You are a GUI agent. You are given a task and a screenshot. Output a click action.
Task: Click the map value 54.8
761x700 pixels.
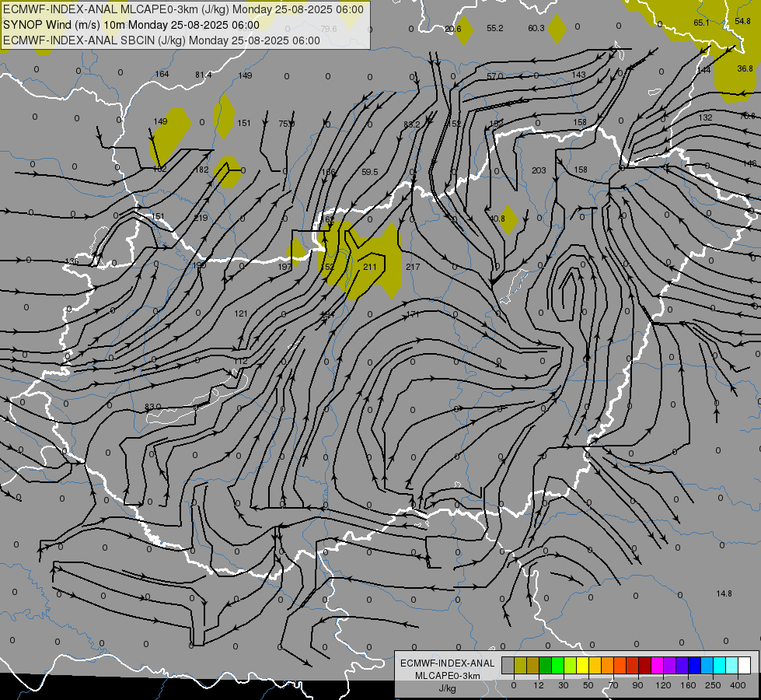(742, 21)
